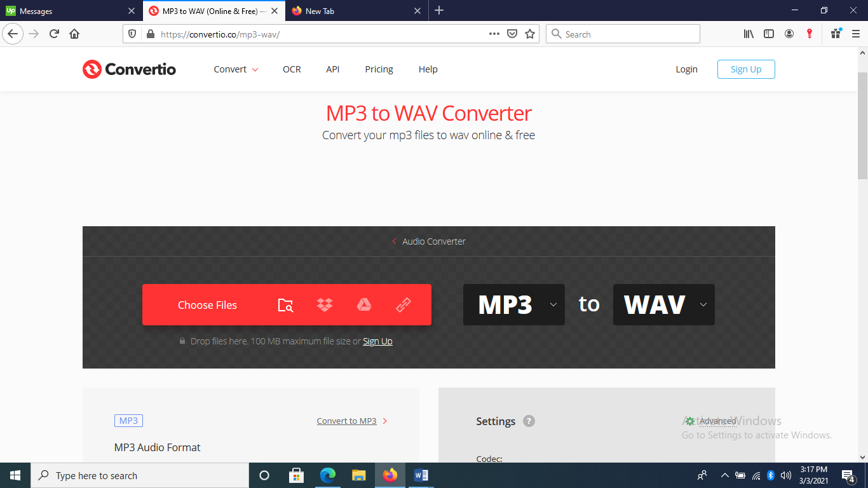Go back to Audio Converter
This screenshot has width=868, height=488.
pyautogui.click(x=429, y=241)
